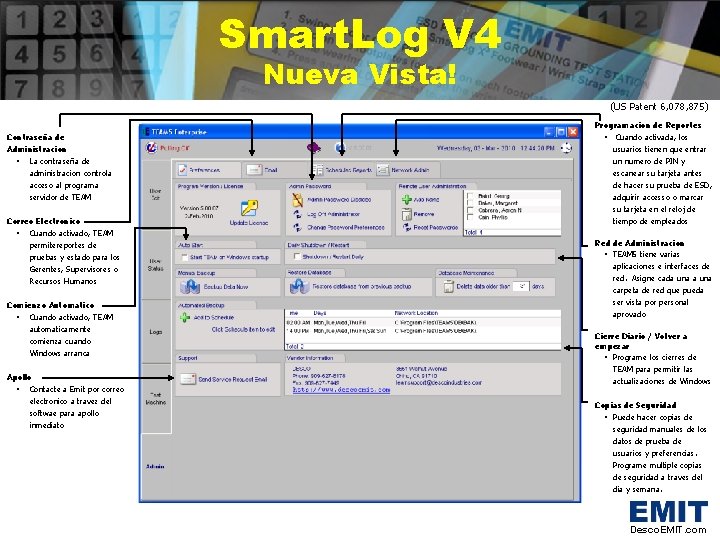Click the date and time display
720x540 pixels.
495,148
